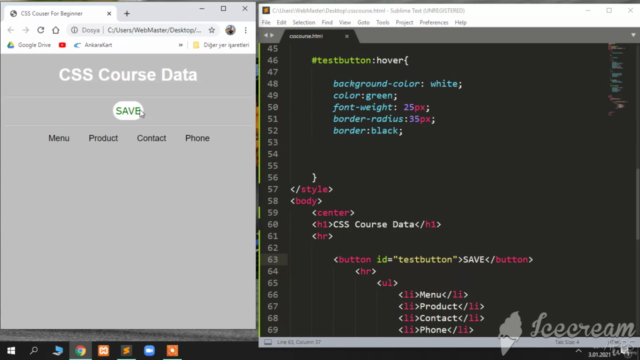Open Sublime Text Edit menu
This screenshot has width=640, height=360.
coord(281,22)
